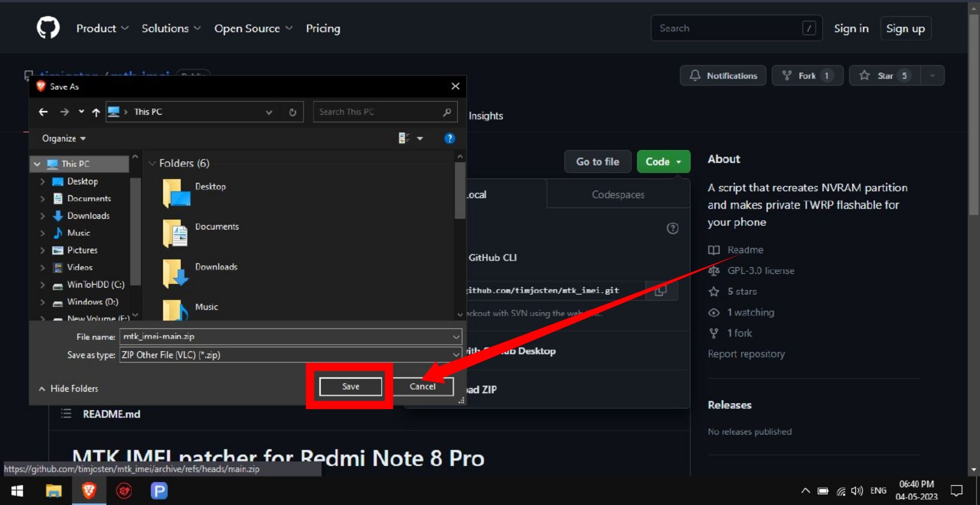980x505 pixels.
Task: Click the Save button
Action: pos(351,387)
